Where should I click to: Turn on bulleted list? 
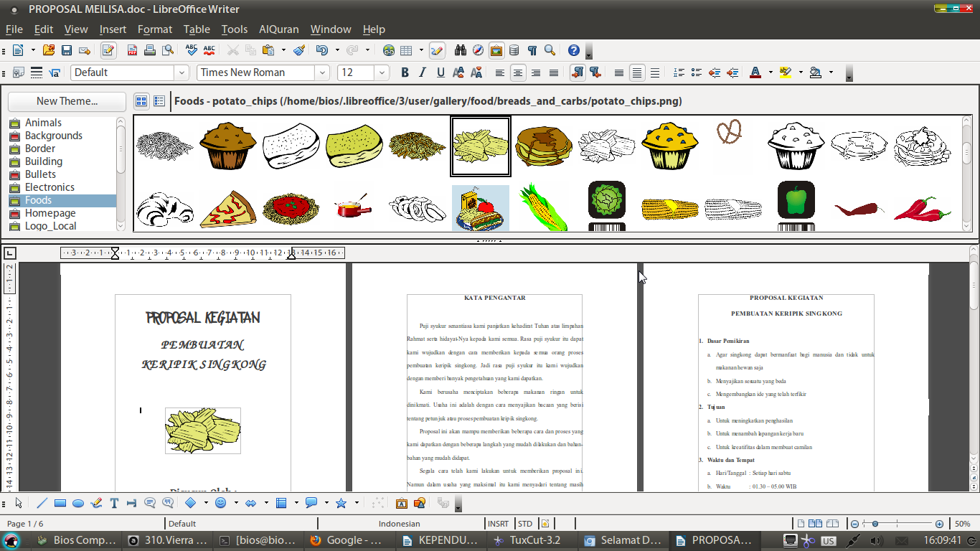(x=697, y=72)
